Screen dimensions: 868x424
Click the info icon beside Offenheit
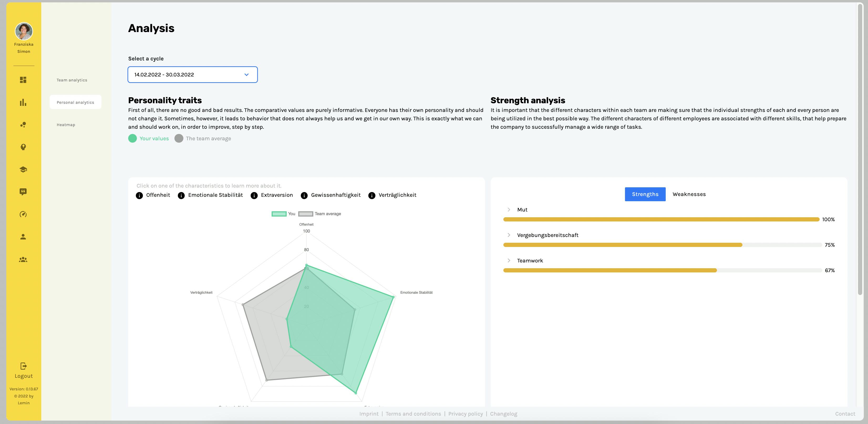coord(139,195)
